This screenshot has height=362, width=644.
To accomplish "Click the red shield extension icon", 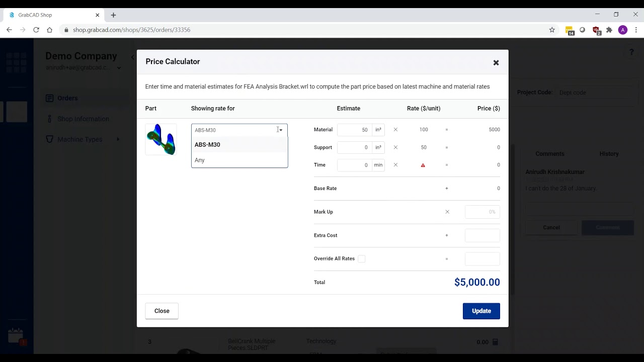I will (x=596, y=31).
